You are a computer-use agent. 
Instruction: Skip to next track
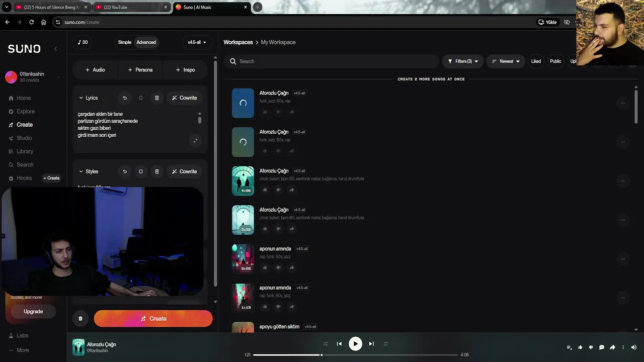tap(371, 344)
